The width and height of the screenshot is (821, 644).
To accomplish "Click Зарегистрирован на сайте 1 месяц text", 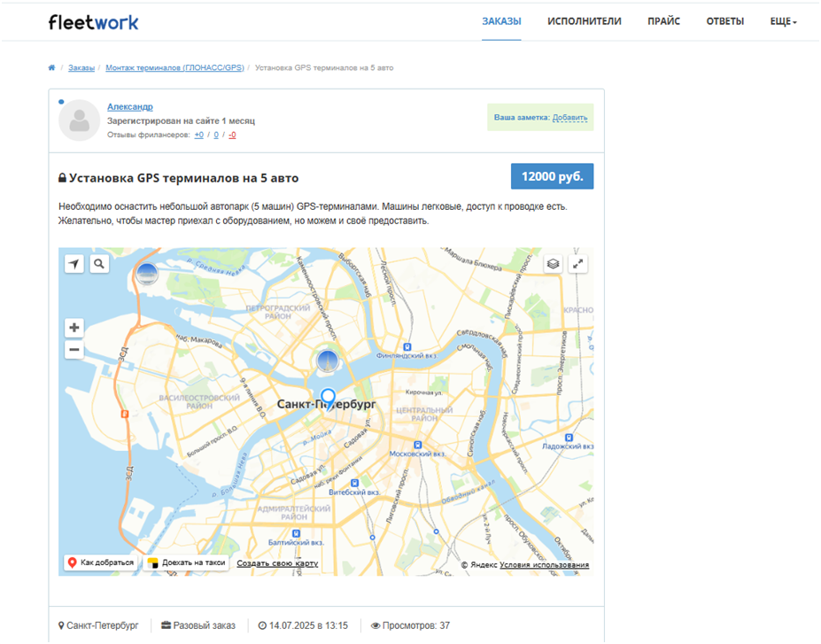I will tap(182, 120).
